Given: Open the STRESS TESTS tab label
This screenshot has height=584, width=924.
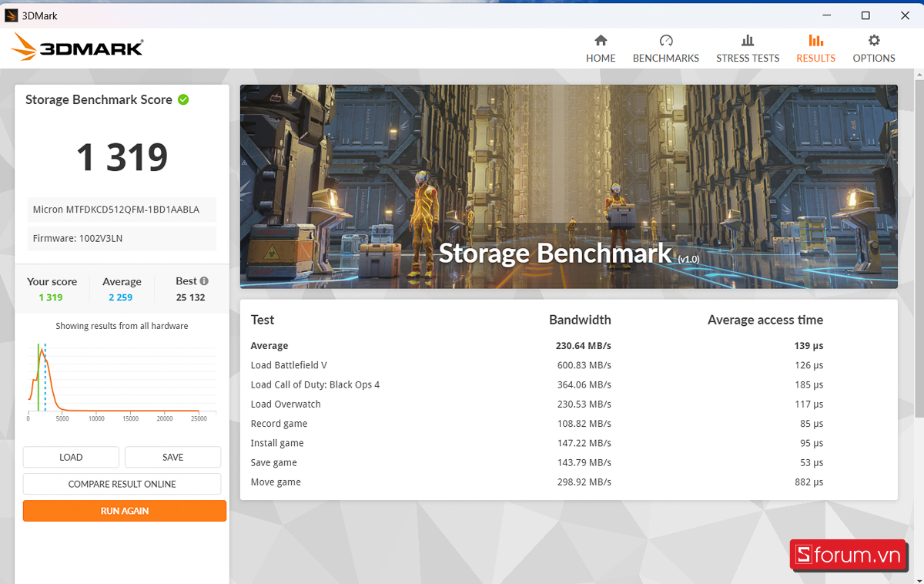Looking at the screenshot, I should (x=748, y=58).
